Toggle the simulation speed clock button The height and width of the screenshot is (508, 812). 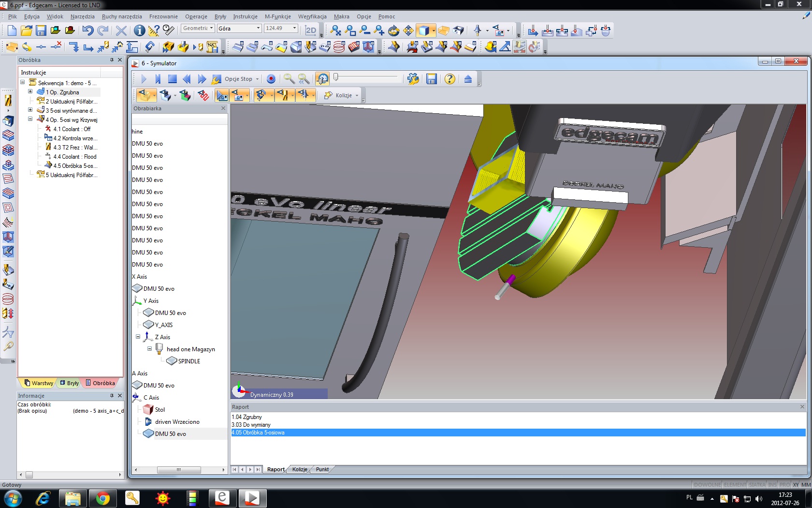(x=322, y=79)
